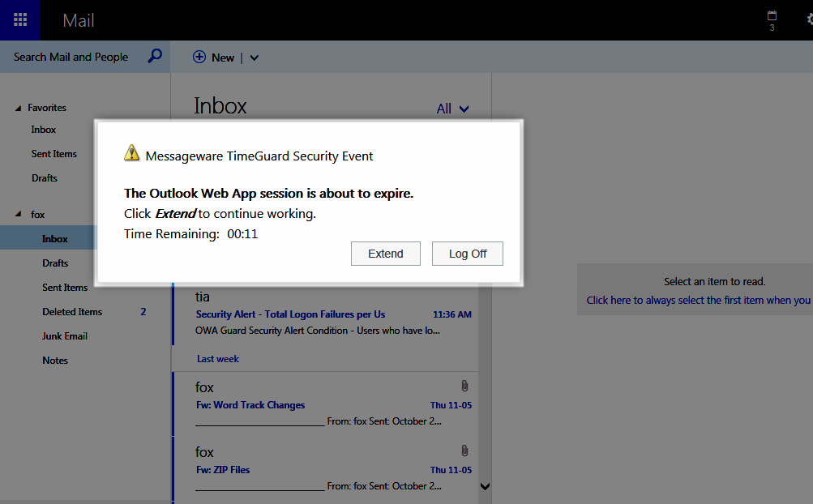Open the Security Alert email from tia

point(325,314)
